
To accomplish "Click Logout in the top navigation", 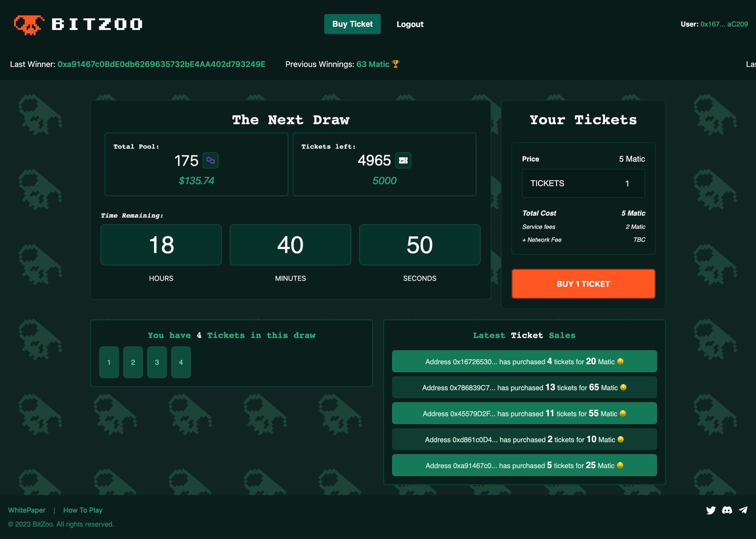I will tap(410, 24).
